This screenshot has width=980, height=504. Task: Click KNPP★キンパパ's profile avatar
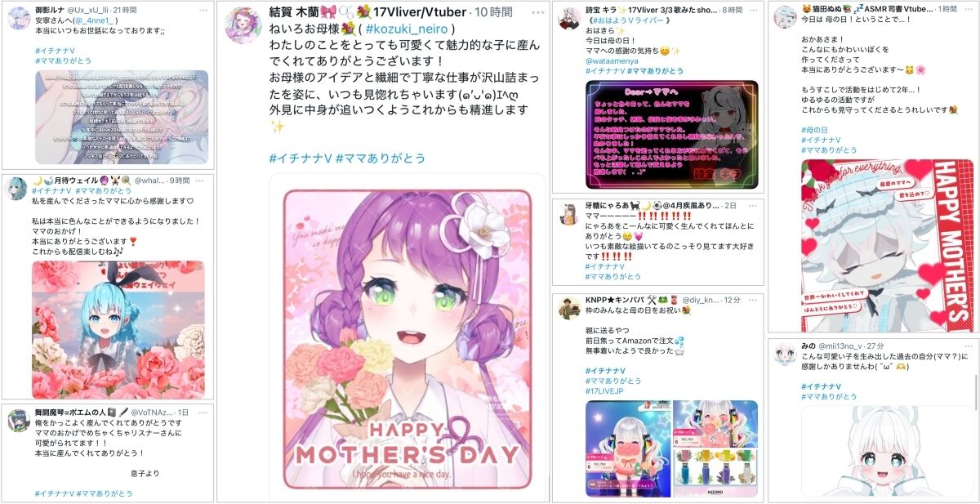tap(569, 309)
